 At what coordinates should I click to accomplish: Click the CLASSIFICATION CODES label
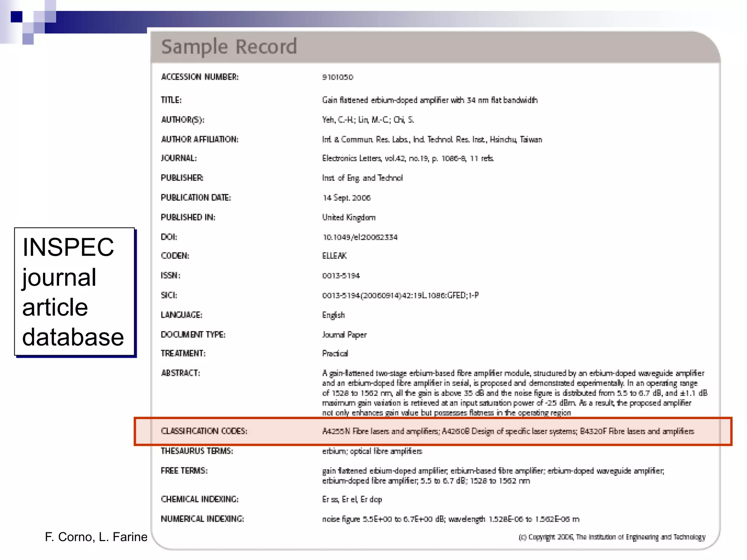pyautogui.click(x=204, y=431)
